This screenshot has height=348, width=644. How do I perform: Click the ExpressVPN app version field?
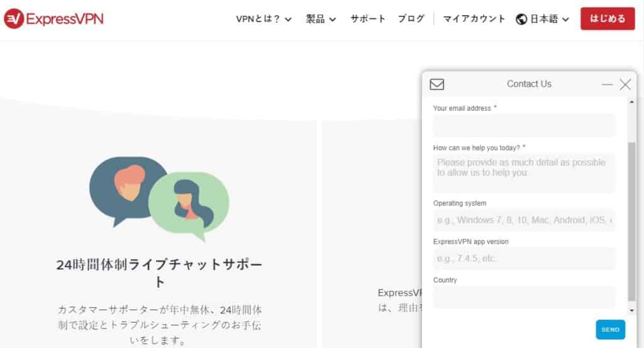pos(524,259)
